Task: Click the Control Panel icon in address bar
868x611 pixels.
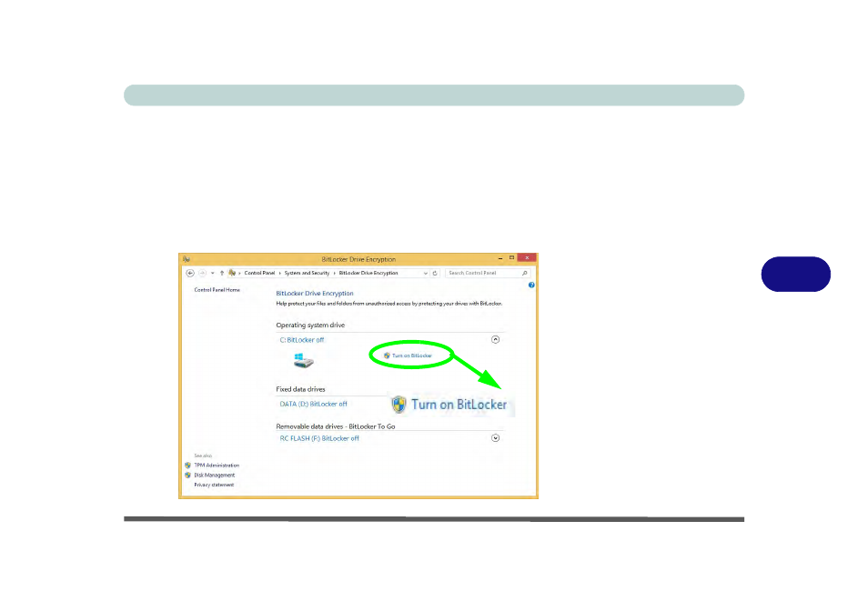Action: point(232,273)
